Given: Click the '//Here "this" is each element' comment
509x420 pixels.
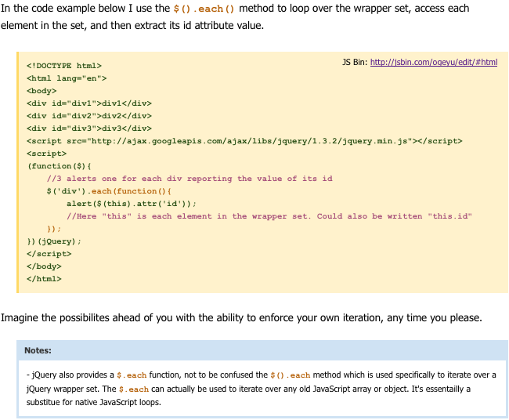Looking at the screenshot, I should pos(269,216).
